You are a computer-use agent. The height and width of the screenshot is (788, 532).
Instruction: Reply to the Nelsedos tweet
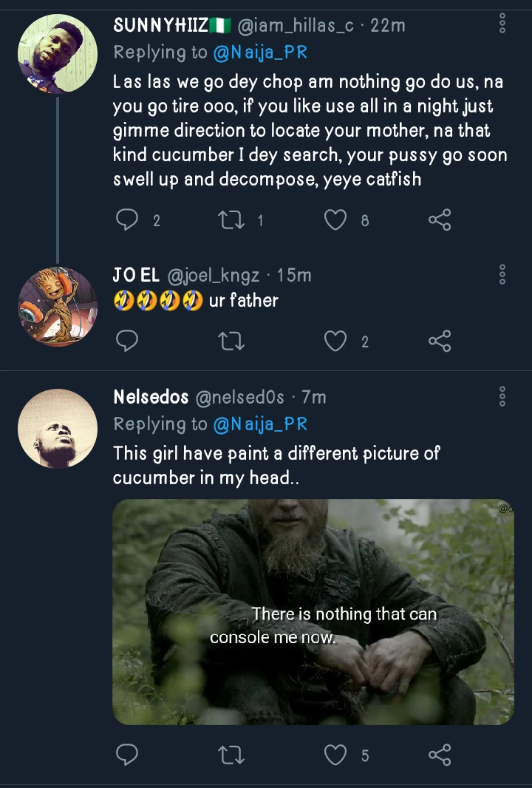[x=128, y=754]
